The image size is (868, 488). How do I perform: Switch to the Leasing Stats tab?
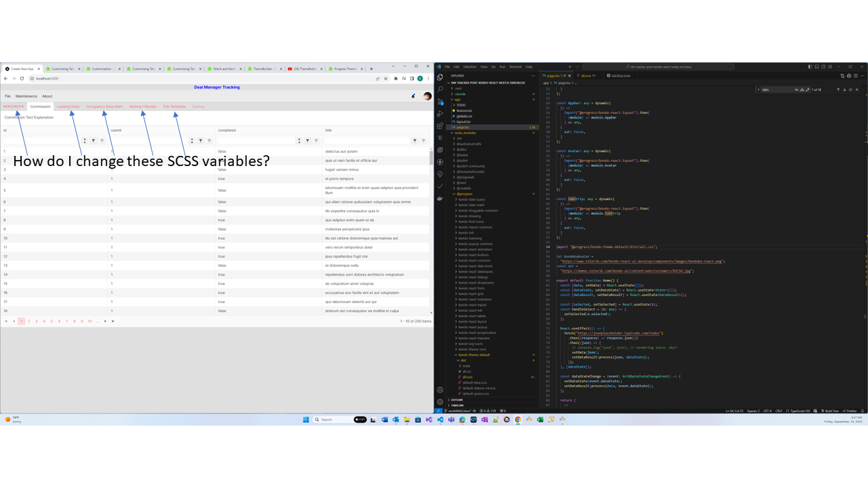68,106
